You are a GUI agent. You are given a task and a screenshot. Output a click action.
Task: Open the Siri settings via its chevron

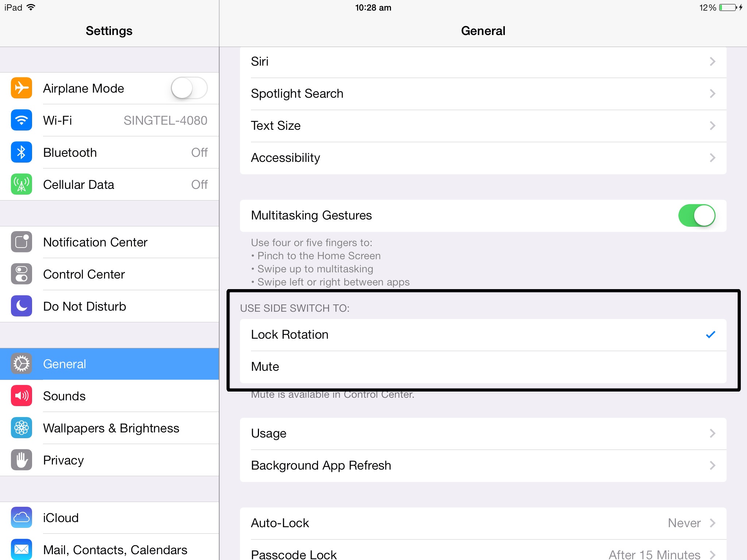pos(712,61)
